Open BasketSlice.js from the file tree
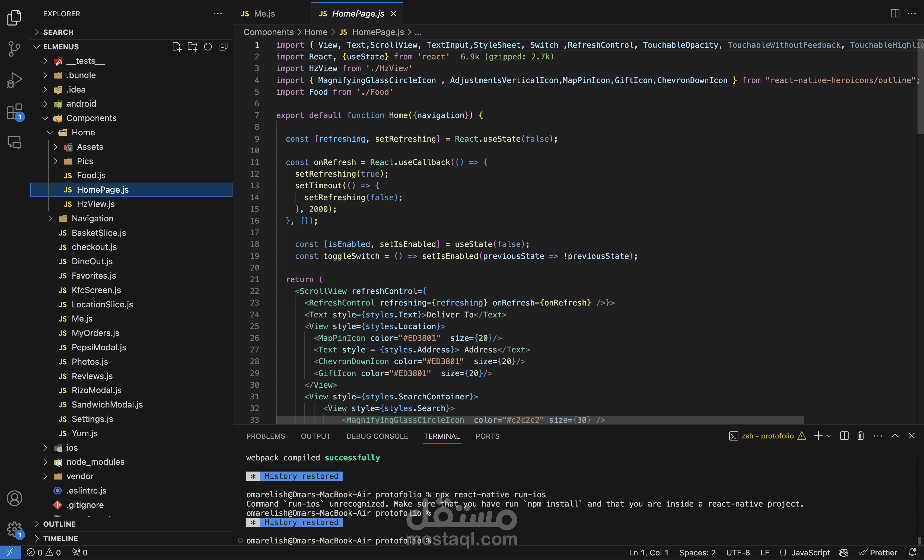 coord(131,233)
